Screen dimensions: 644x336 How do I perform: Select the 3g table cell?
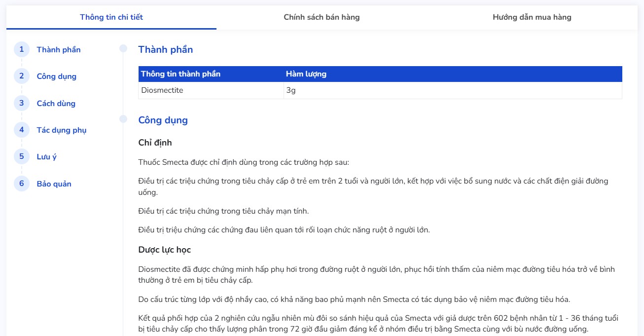[453, 90]
